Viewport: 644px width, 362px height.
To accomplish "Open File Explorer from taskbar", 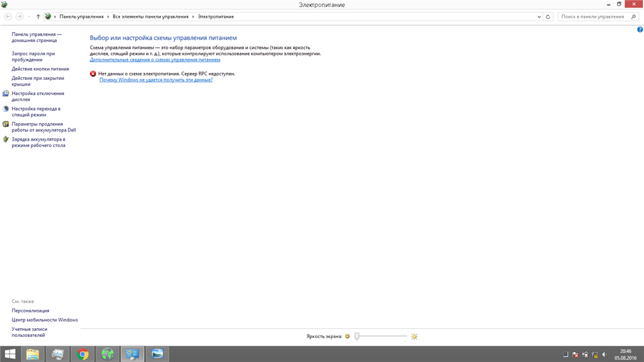I will point(33,354).
